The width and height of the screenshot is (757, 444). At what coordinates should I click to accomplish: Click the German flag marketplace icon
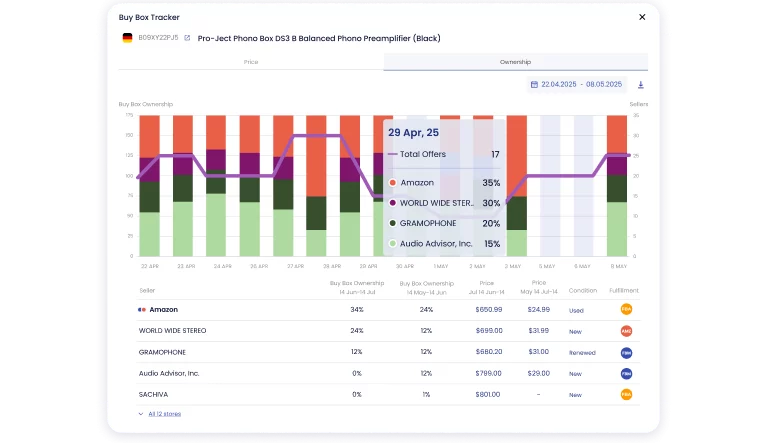click(x=127, y=38)
